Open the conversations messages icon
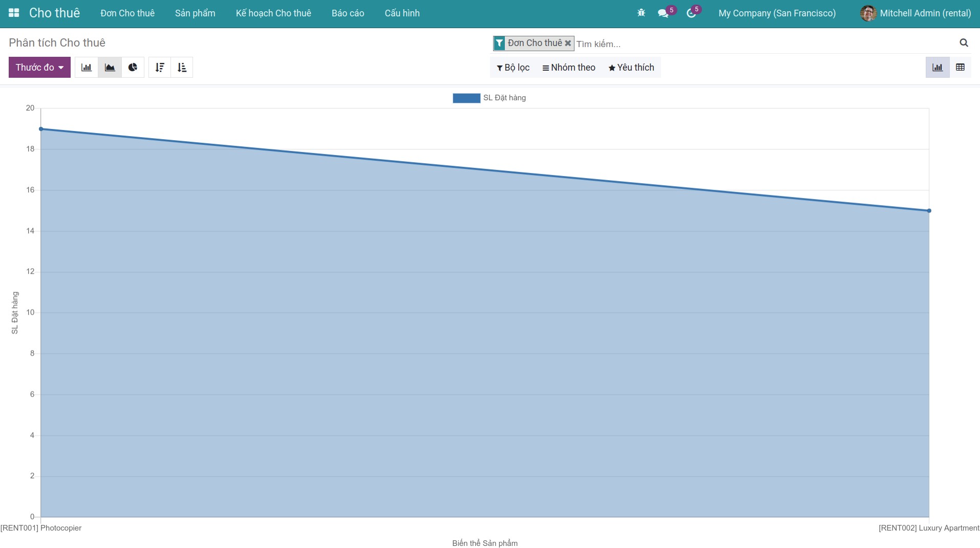The width and height of the screenshot is (980, 548). click(663, 13)
